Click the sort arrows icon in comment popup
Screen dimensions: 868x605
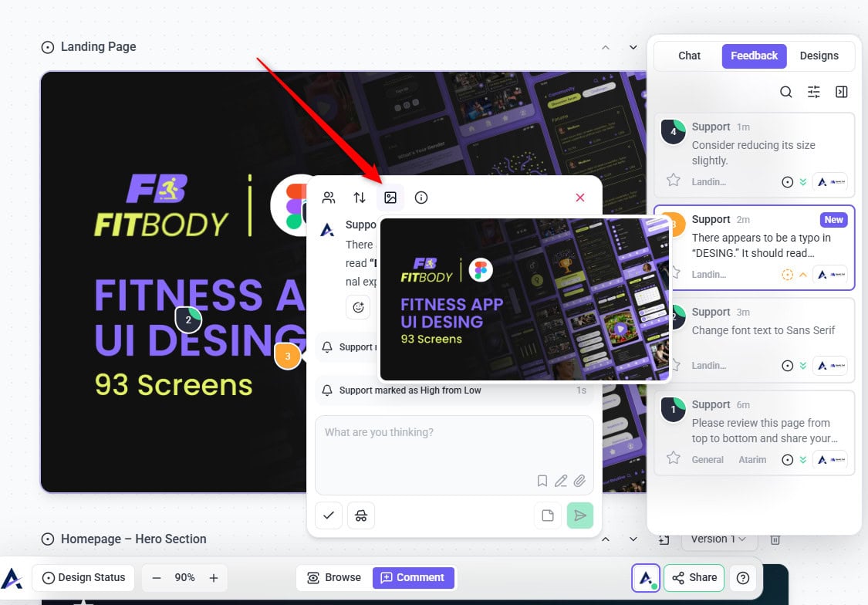click(360, 198)
